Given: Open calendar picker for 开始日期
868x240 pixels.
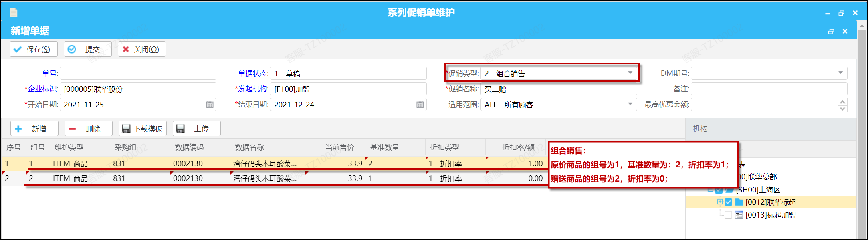Looking at the screenshot, I should click(210, 105).
